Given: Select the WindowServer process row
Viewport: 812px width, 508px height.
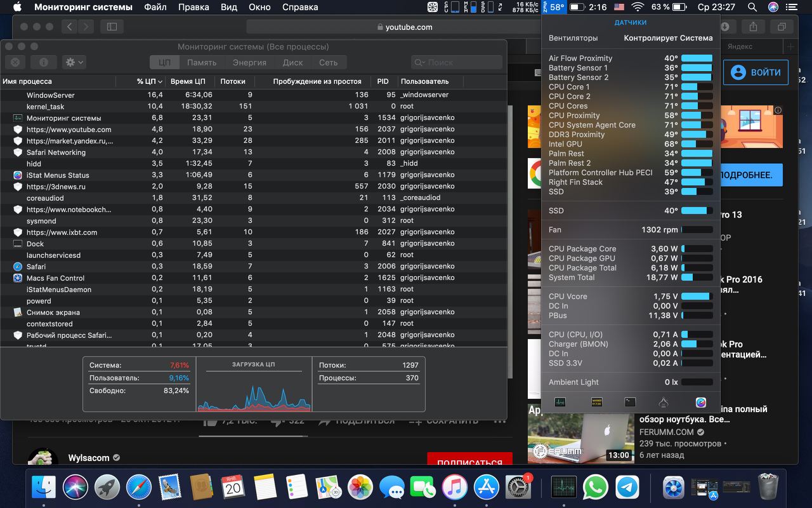Looking at the screenshot, I should tap(254, 95).
